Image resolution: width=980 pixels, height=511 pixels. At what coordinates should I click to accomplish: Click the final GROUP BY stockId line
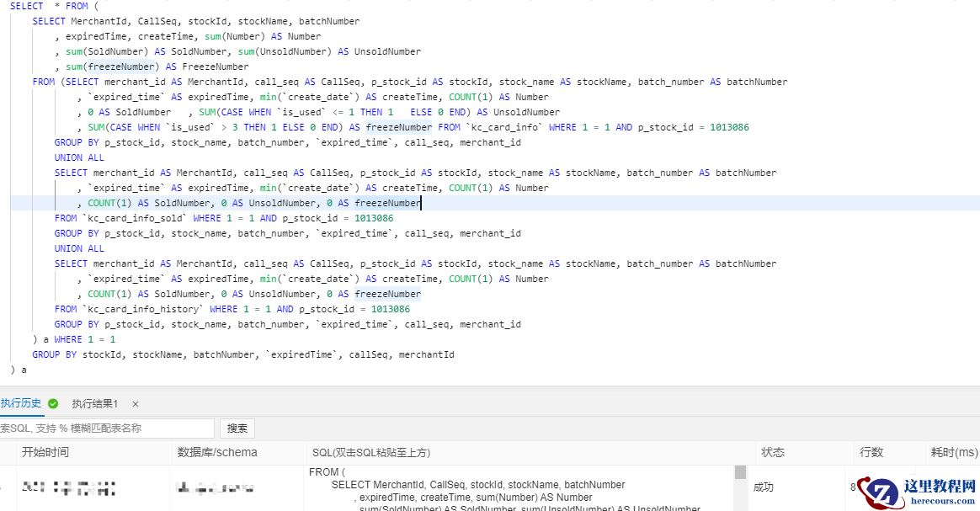243,354
